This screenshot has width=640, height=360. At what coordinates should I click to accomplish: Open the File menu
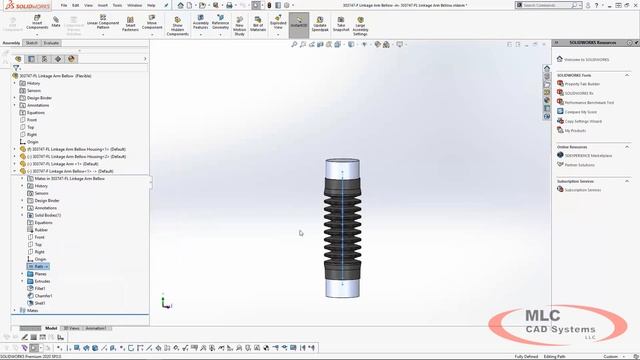pyautogui.click(x=64, y=5)
